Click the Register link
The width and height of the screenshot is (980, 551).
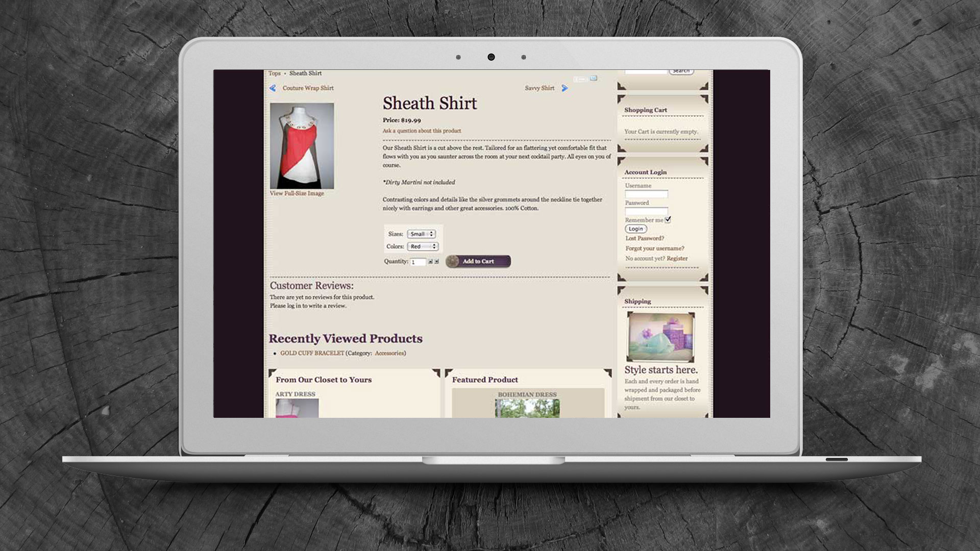coord(677,259)
